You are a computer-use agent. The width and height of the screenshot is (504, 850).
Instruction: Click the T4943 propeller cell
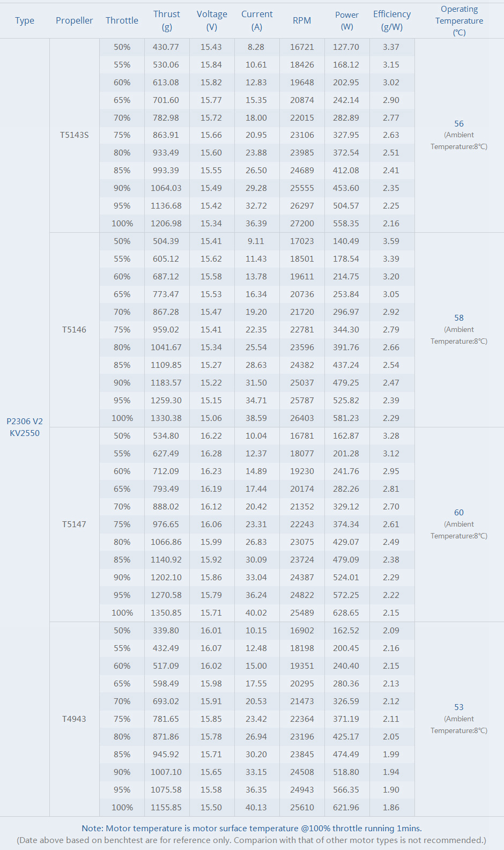pos(74,719)
